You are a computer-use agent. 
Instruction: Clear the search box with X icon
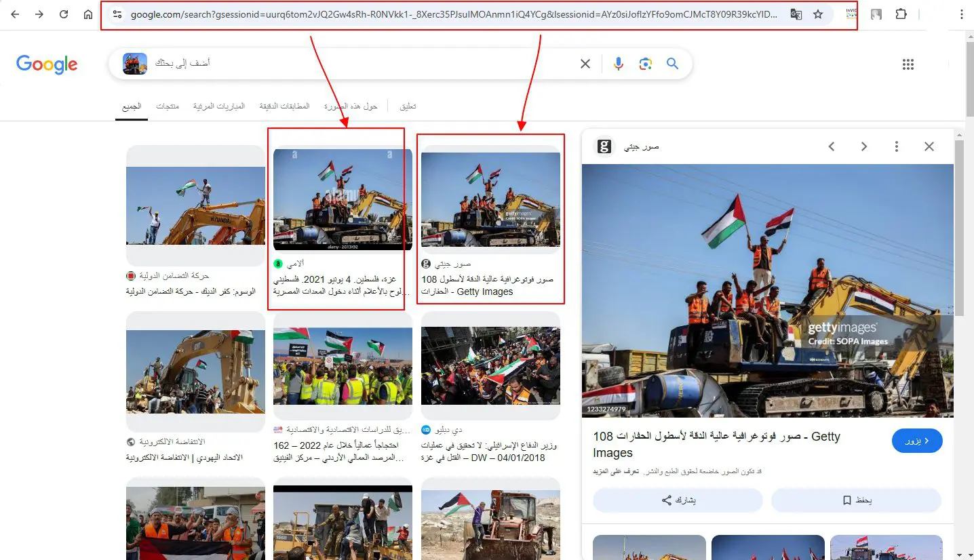pyautogui.click(x=585, y=64)
